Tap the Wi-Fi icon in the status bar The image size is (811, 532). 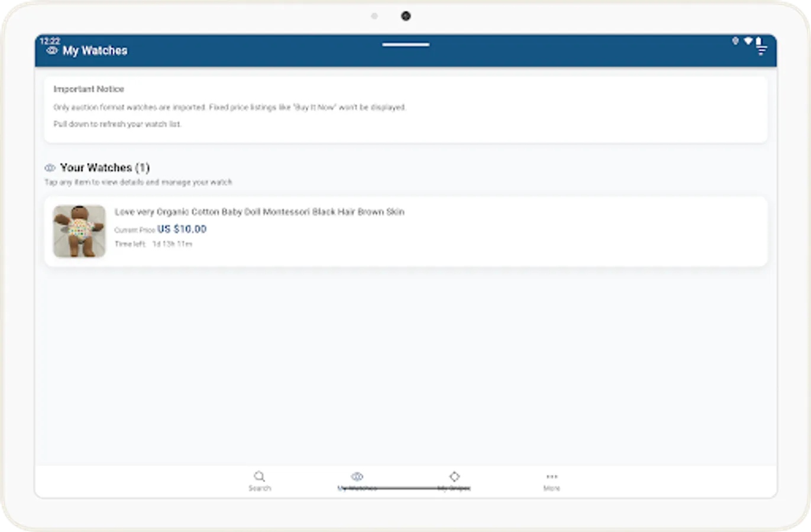click(x=748, y=40)
